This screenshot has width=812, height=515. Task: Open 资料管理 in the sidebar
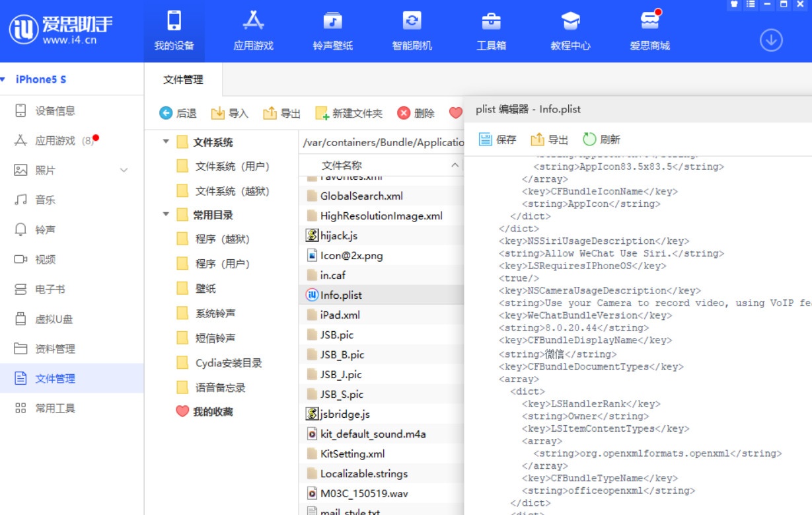72,348
